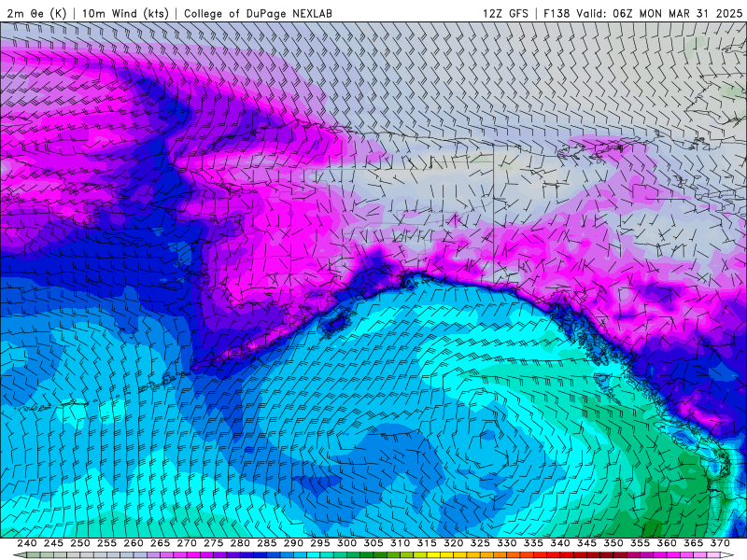Select the 285 value on the color scale
Screen dimensions: 747x560
[267, 543]
